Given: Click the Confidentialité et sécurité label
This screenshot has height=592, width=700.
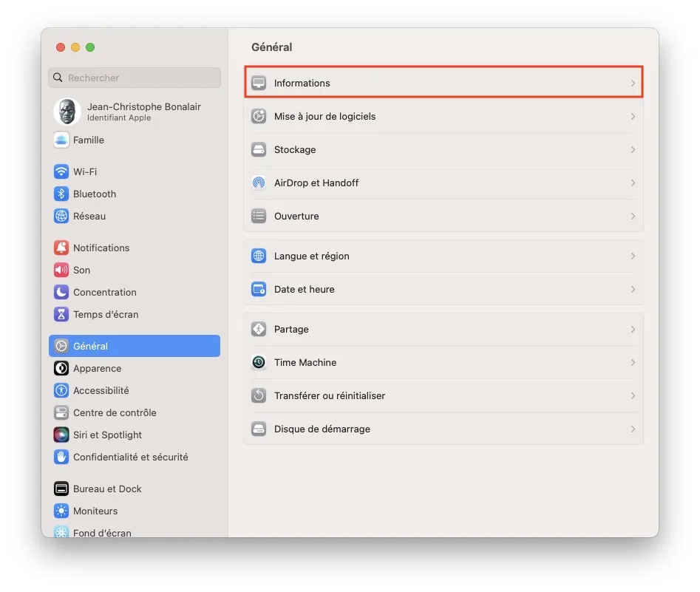Looking at the screenshot, I should 130,457.
